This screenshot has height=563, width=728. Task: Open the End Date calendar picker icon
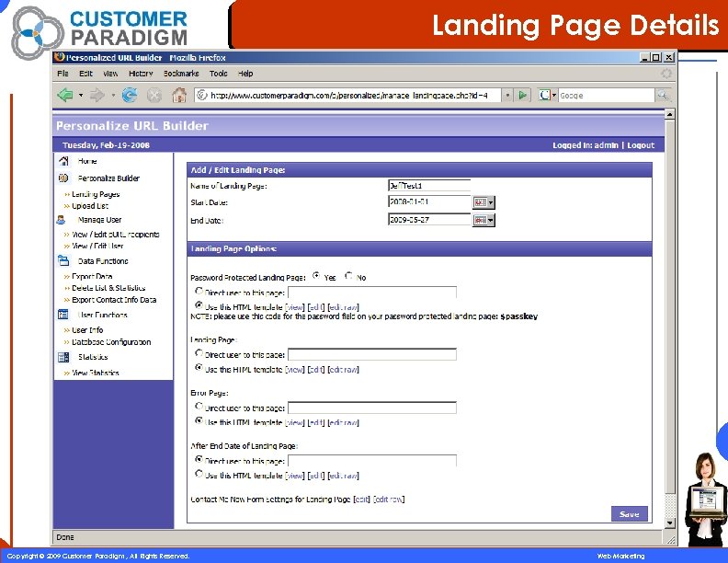[x=483, y=220]
